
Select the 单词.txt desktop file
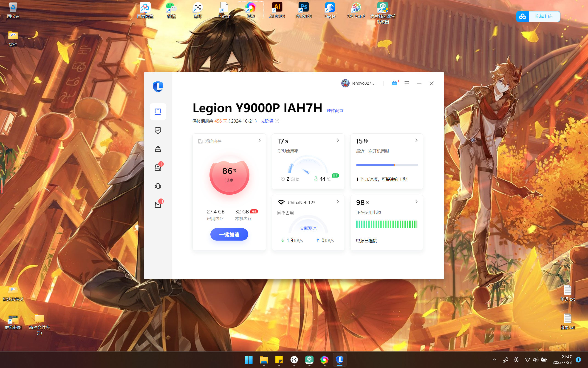pos(568,293)
